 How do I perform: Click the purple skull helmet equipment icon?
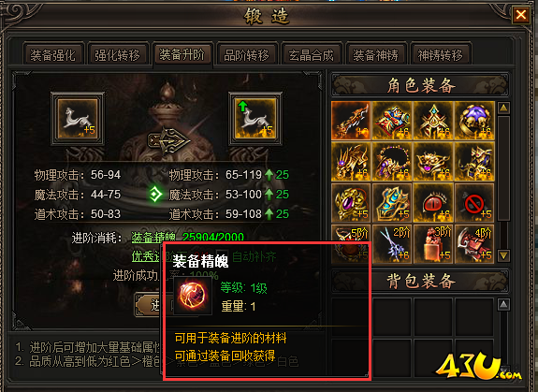(x=474, y=121)
